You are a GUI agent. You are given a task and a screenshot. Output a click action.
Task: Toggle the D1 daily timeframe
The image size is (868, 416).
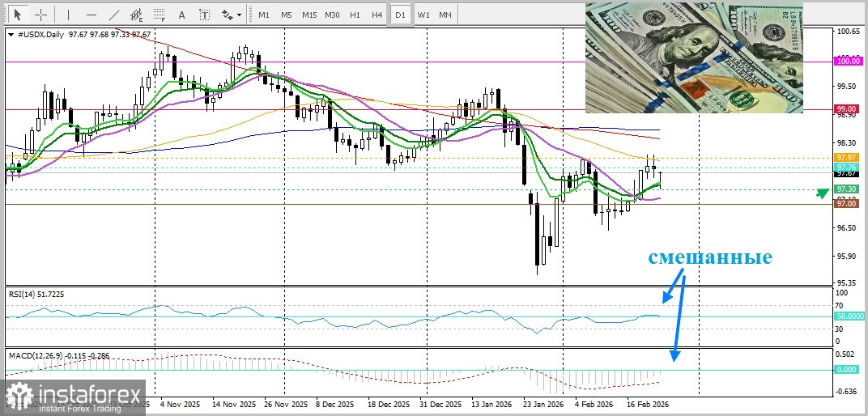click(400, 15)
